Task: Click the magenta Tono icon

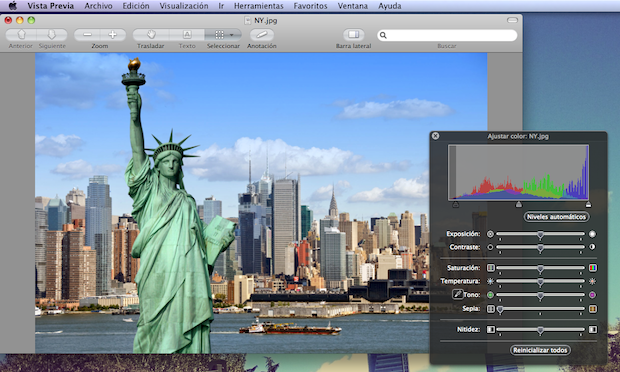Action: 592,295
